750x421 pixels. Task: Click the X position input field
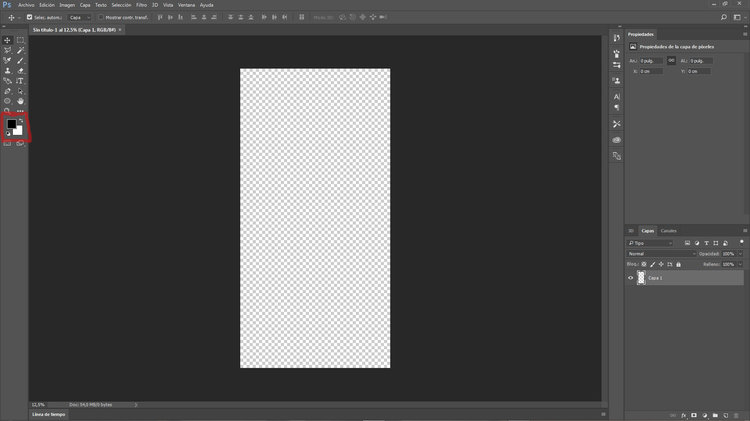651,71
